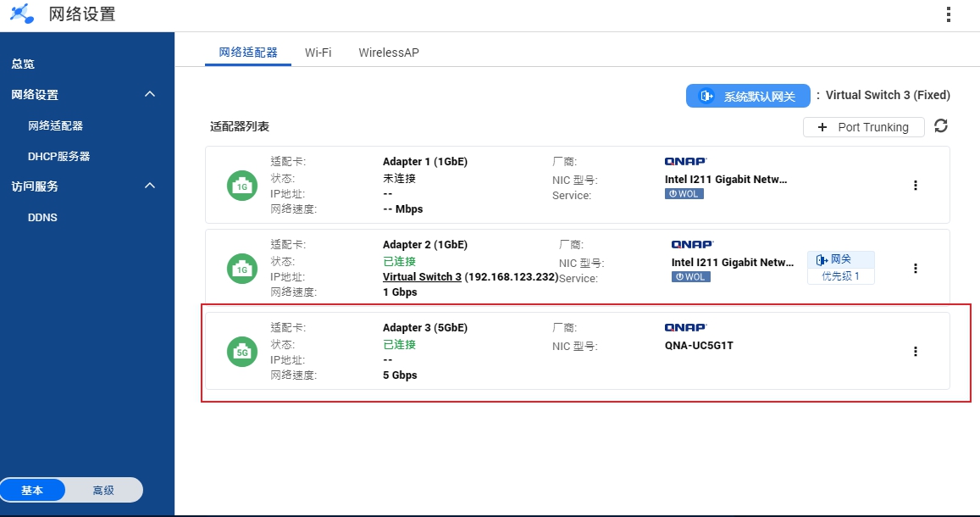Open the WirelessAP tab

tap(388, 52)
